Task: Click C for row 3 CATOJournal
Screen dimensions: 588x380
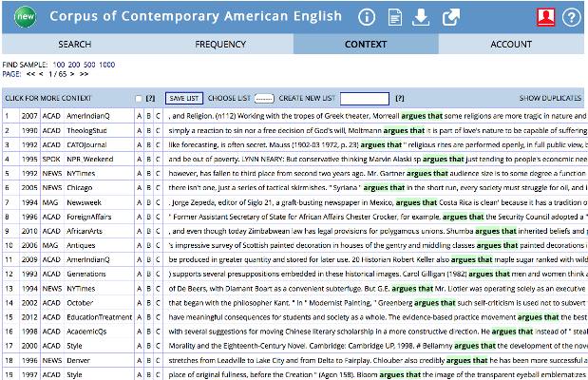Action: (158, 145)
